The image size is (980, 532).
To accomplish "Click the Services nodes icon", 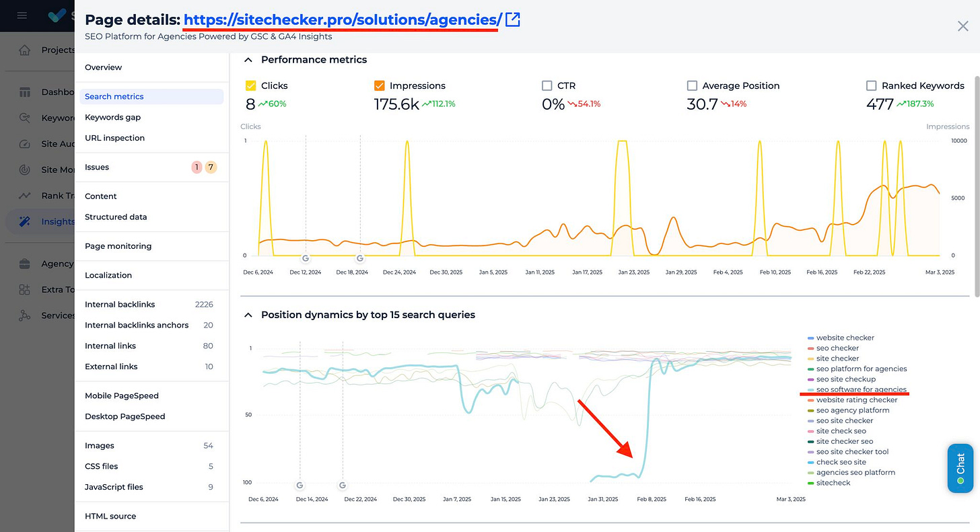I will [x=25, y=315].
